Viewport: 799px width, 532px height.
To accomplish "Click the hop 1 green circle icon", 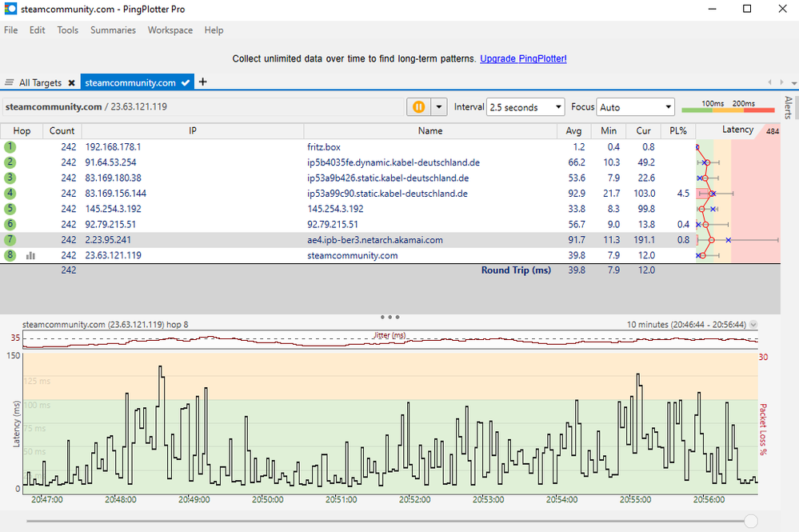I will pyautogui.click(x=10, y=146).
